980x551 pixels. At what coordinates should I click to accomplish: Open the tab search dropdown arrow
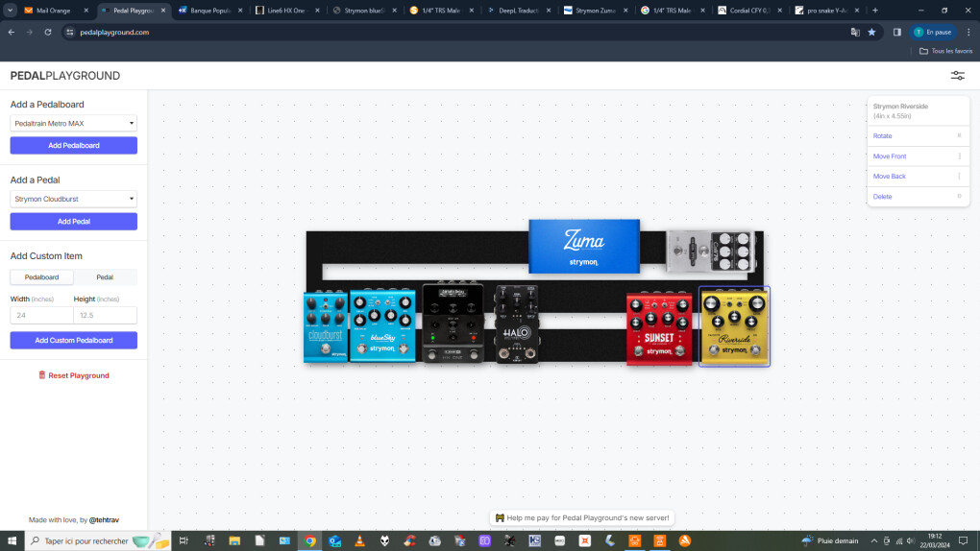pyautogui.click(x=10, y=11)
